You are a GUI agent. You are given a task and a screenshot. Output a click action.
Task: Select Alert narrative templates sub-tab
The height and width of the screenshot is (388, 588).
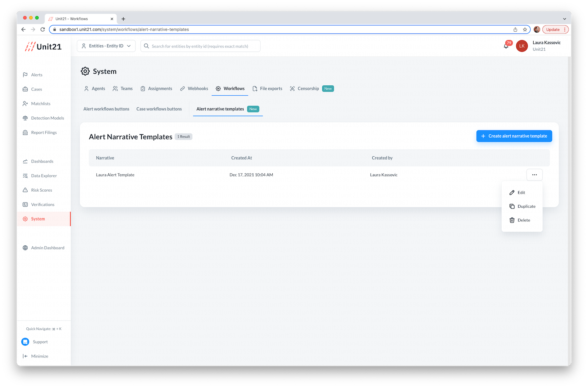228,109
